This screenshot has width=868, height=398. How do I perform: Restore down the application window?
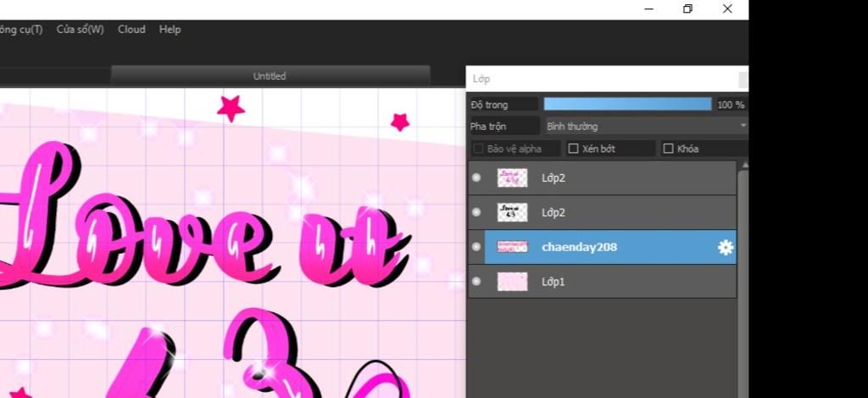pos(687,8)
